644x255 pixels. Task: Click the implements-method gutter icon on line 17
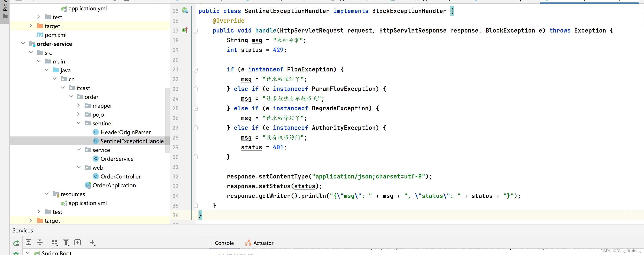(185, 30)
